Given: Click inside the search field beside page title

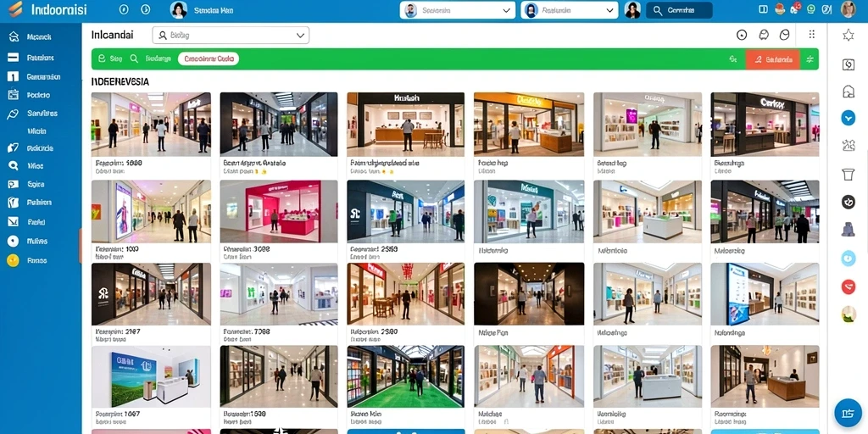Looking at the screenshot, I should [x=231, y=36].
